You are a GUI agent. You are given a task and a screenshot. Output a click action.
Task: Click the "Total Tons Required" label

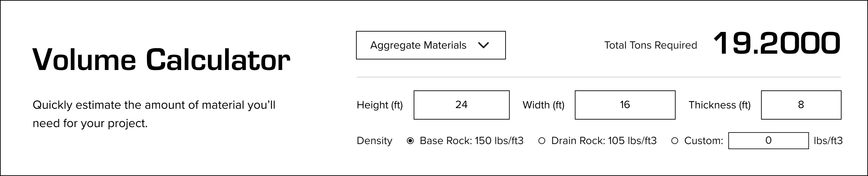point(651,45)
